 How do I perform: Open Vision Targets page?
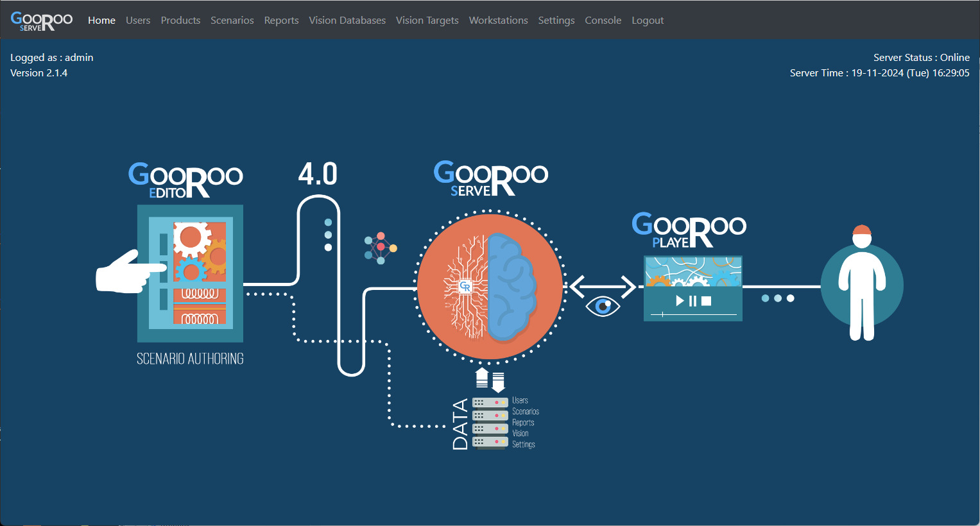tap(427, 21)
